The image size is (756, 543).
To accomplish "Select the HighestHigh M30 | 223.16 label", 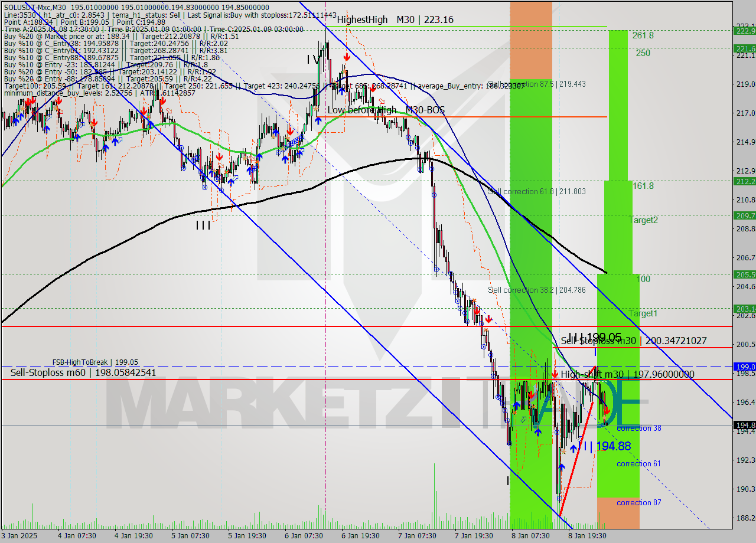I will pos(395,19).
